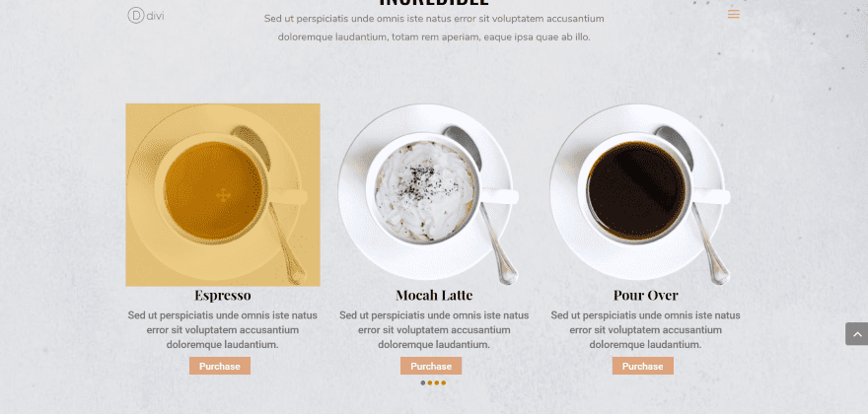Screen dimensions: 868x414
Task: Go to the second carousel dot
Action: point(430,382)
